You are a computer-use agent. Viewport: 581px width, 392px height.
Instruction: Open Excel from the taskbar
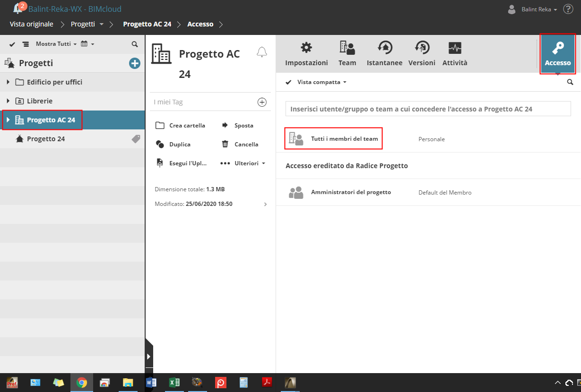tap(174, 383)
